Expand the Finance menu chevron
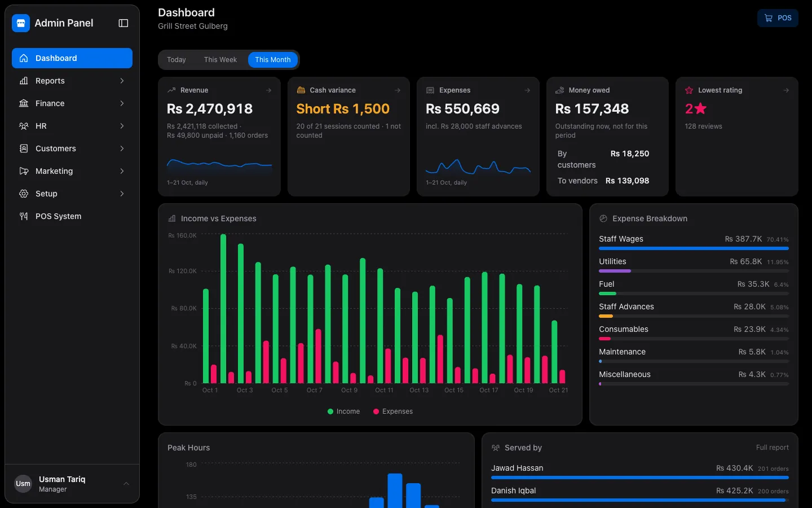The width and height of the screenshot is (812, 508). pos(122,103)
